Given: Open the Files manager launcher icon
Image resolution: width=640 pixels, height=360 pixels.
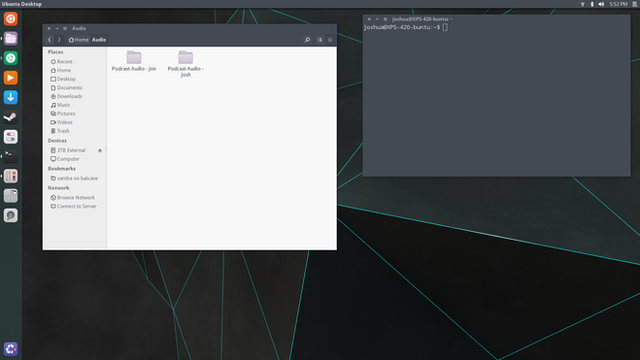Looking at the screenshot, I should (x=11, y=38).
